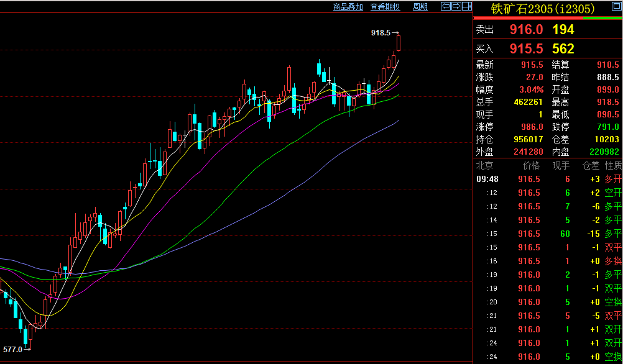The height and width of the screenshot is (364, 623).
Task: Click the 卖出 price 916.0
Action: point(526,30)
